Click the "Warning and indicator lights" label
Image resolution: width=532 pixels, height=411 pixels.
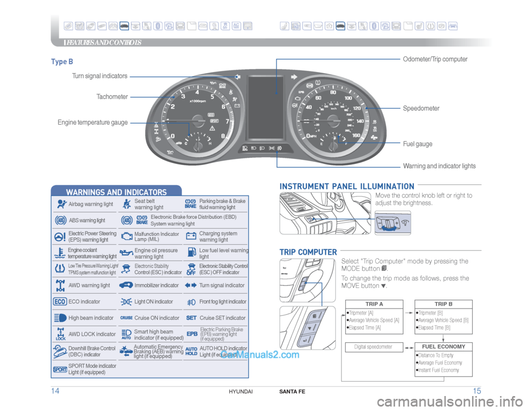(x=439, y=166)
